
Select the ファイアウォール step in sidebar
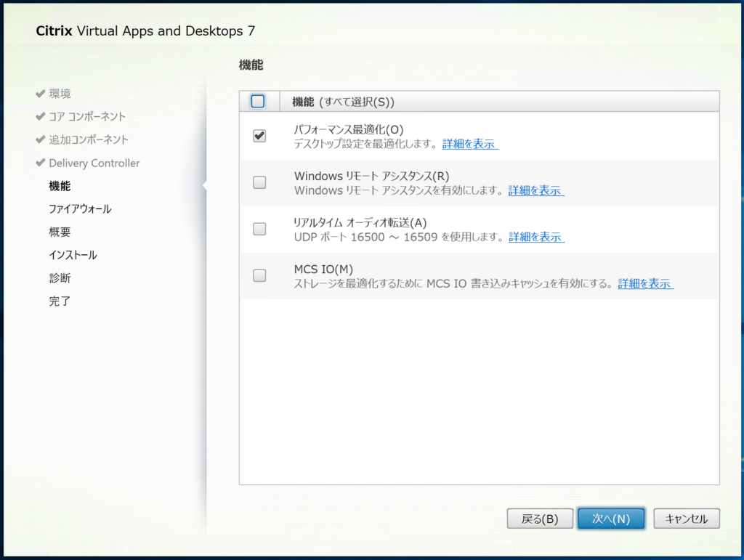(x=80, y=209)
